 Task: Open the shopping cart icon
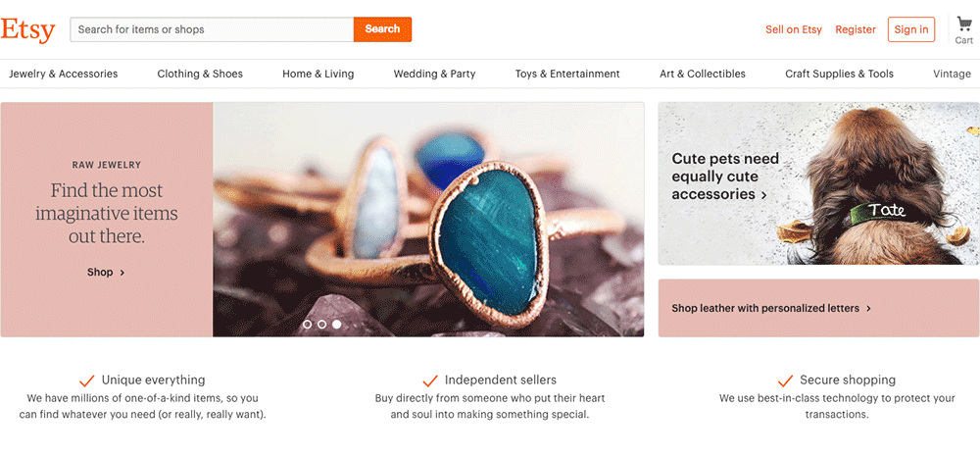point(964,25)
